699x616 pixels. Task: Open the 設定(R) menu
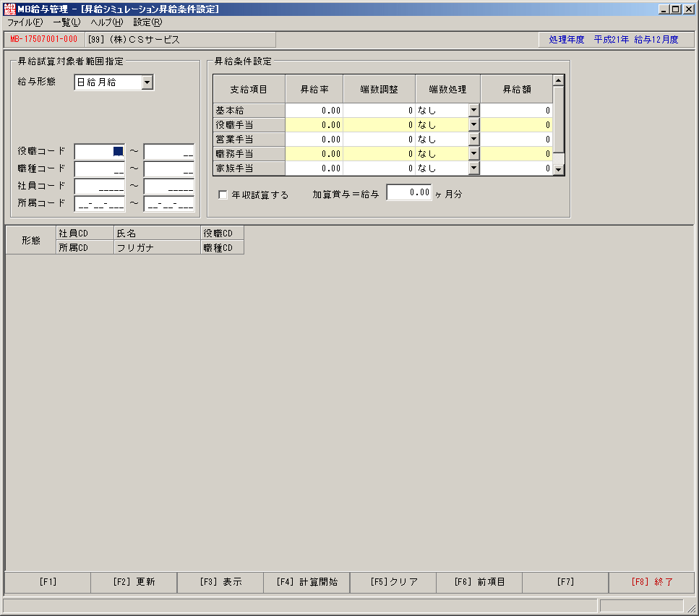point(148,22)
